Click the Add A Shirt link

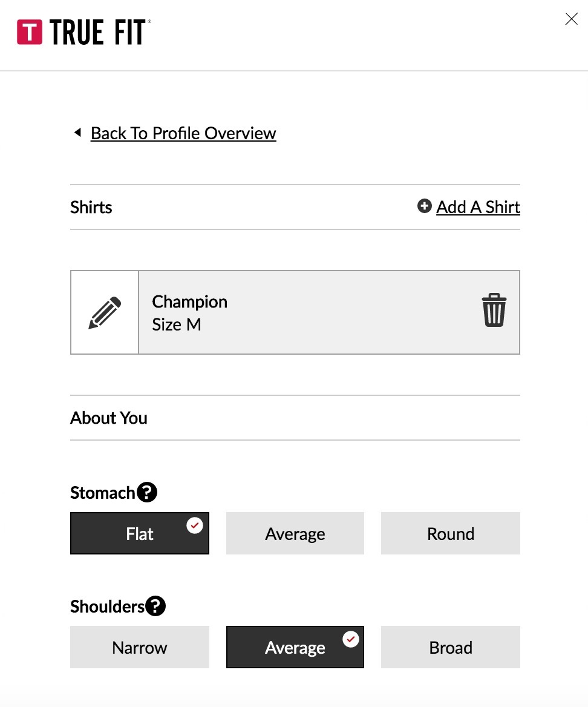(x=478, y=207)
